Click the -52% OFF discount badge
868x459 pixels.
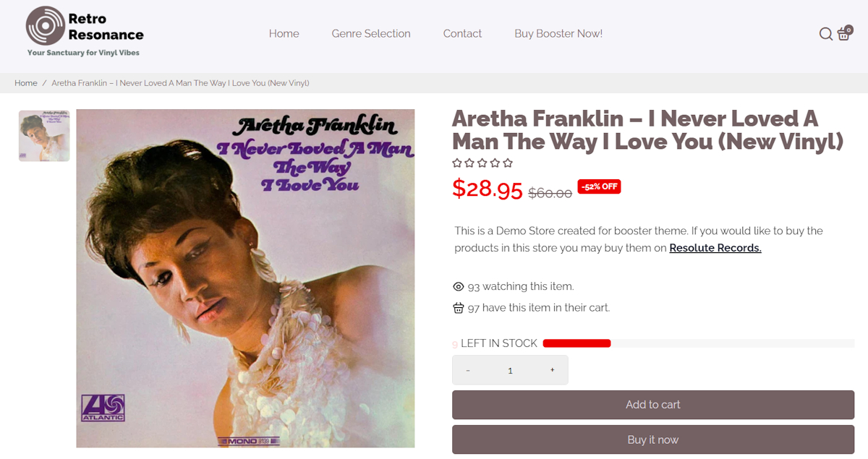coord(599,186)
